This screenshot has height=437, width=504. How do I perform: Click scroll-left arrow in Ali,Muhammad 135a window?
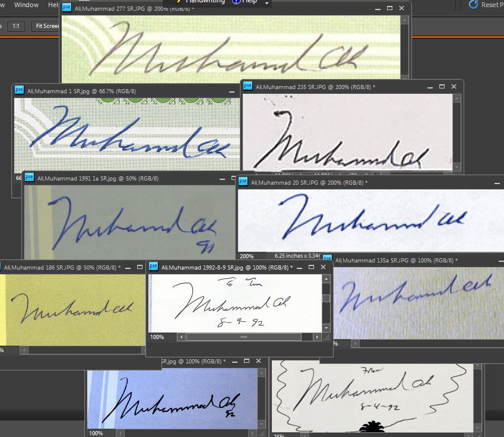(355, 344)
